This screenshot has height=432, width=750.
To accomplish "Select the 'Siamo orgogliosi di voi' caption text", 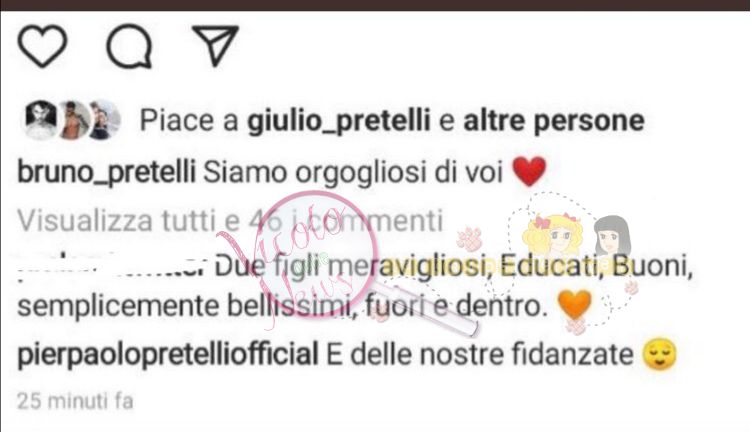I will (353, 172).
